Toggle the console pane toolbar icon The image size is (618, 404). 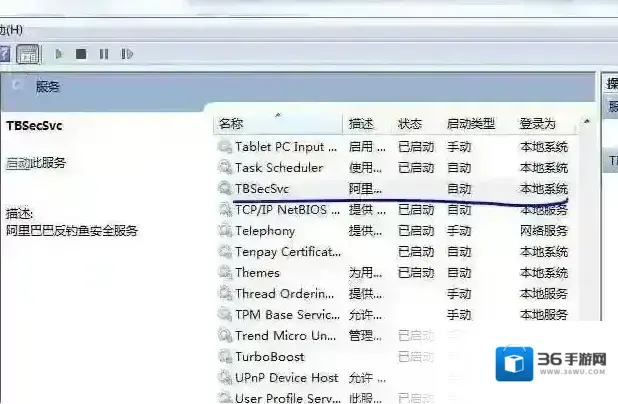(28, 54)
